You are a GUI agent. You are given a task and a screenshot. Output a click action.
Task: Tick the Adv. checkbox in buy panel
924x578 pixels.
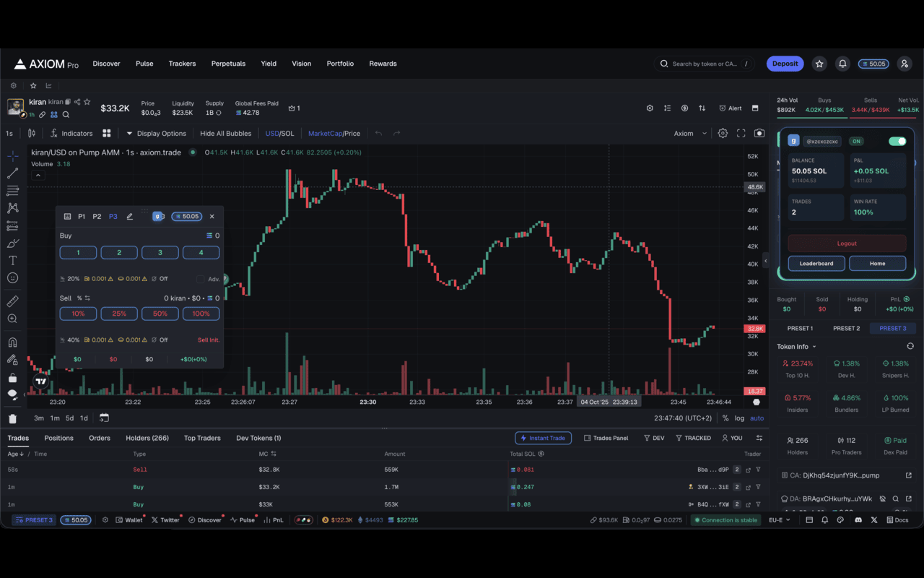(200, 279)
